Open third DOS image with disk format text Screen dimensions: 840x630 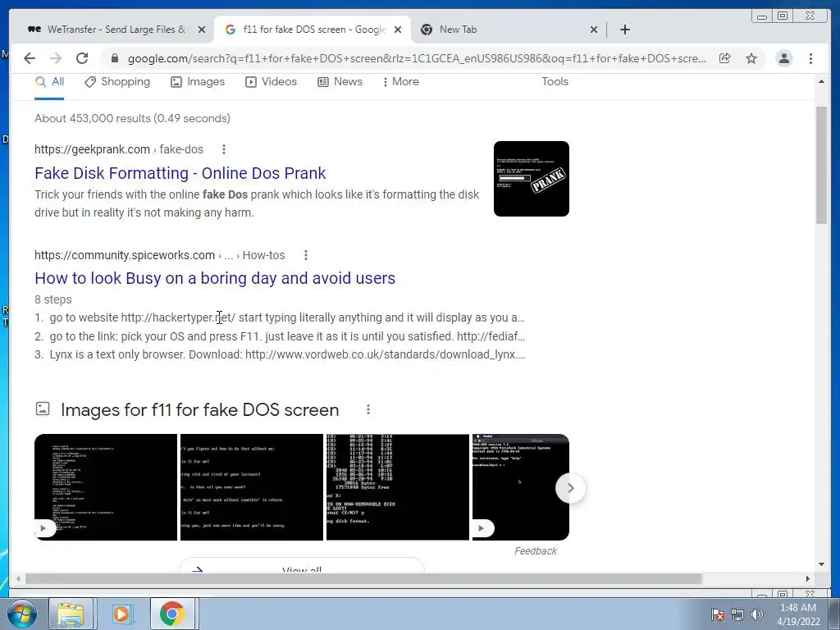pyautogui.click(x=398, y=487)
